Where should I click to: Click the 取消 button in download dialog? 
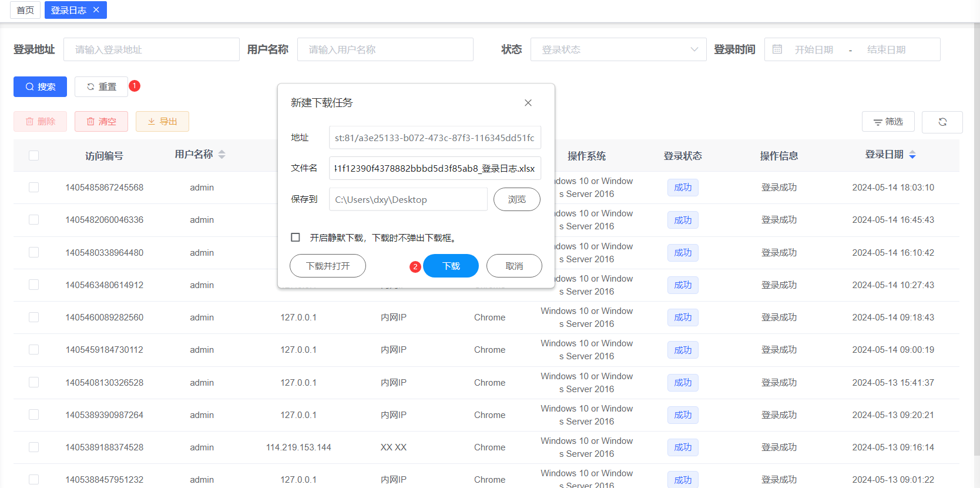[514, 266]
